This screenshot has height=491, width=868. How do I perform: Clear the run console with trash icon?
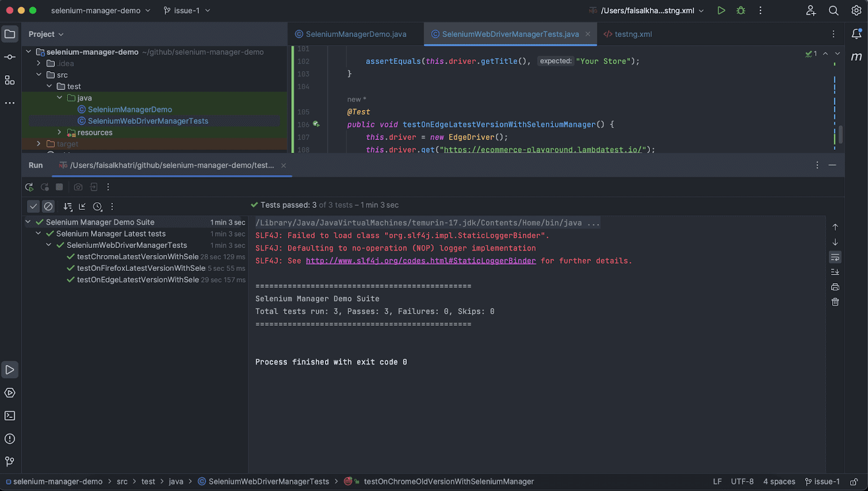click(834, 302)
